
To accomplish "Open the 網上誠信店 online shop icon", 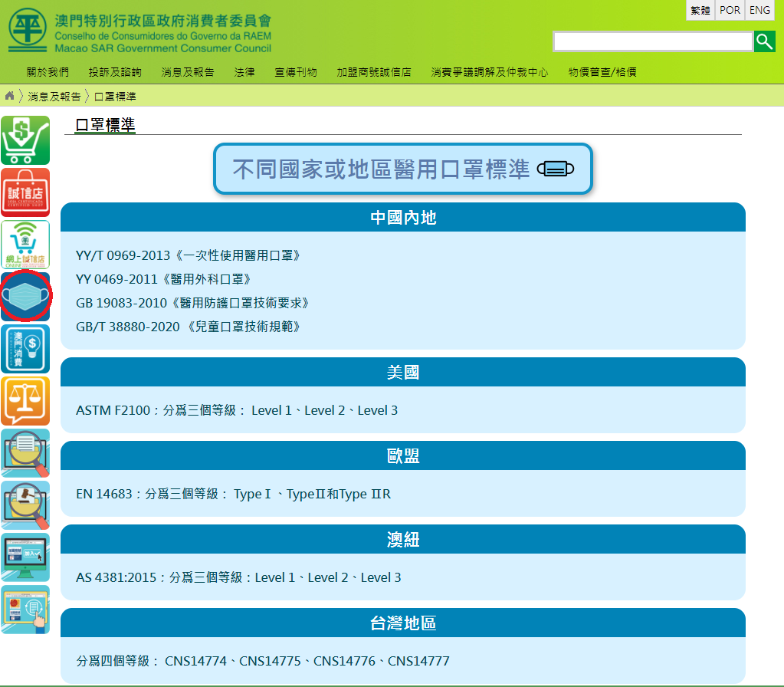I will (x=25, y=245).
